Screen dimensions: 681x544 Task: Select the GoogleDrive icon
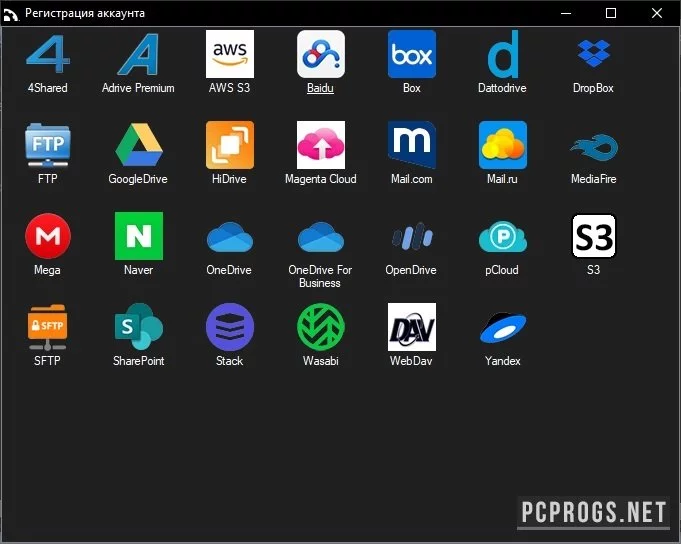pyautogui.click(x=139, y=145)
